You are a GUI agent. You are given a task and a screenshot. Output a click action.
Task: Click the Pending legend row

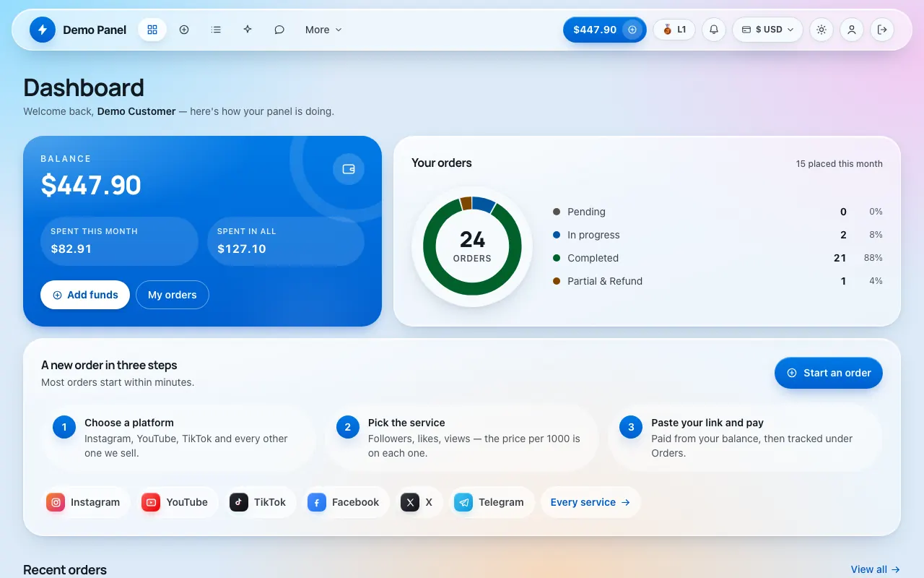(718, 212)
